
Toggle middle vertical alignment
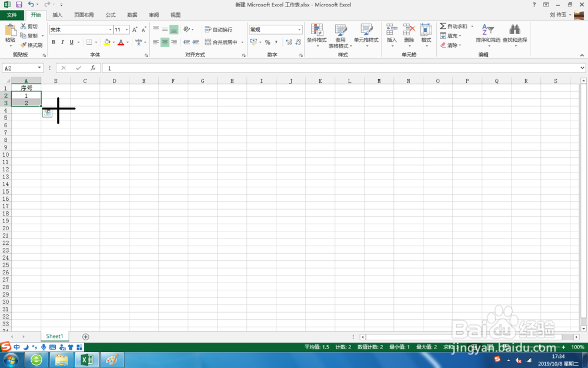coord(165,29)
